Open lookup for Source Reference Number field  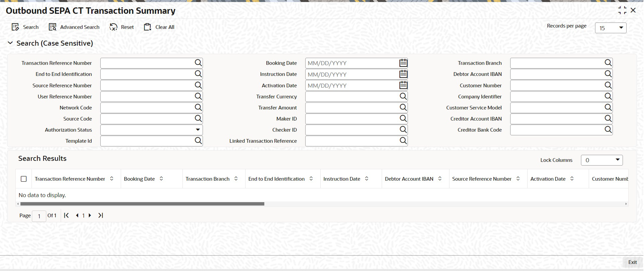tap(198, 85)
